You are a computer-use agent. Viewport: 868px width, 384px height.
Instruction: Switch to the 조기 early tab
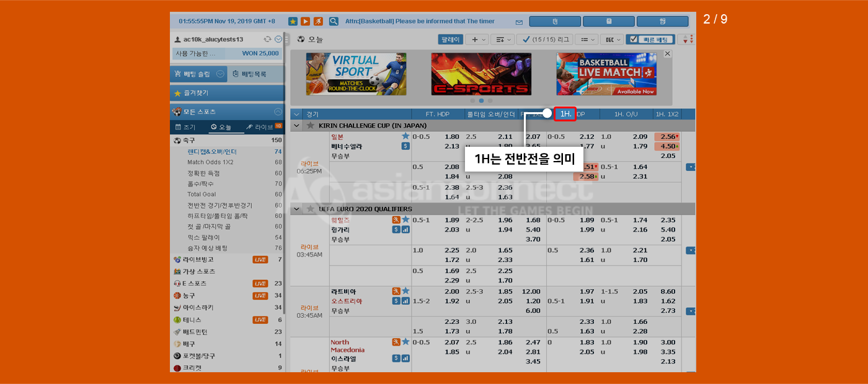pyautogui.click(x=186, y=127)
